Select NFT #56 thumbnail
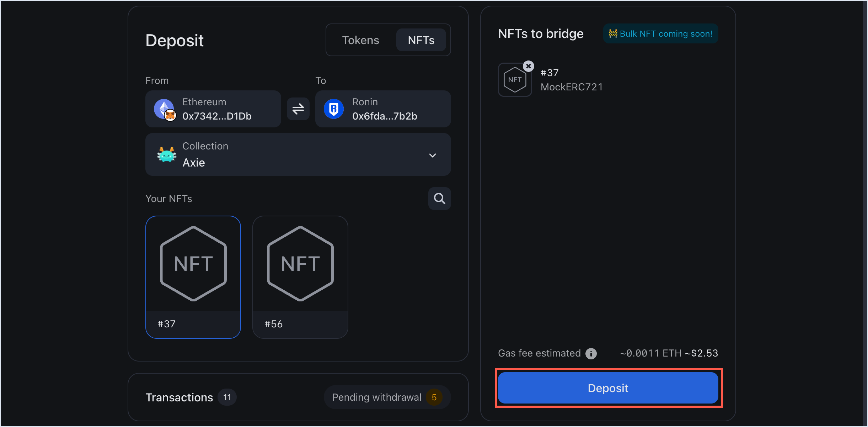Screen dimensions: 868x427 (300, 276)
